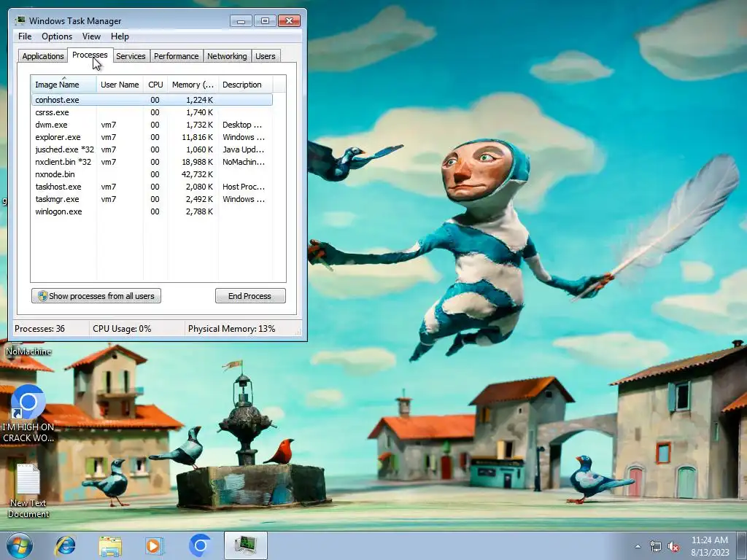Viewport: 747px width, 560px height.
Task: Sort by the User Name column
Action: click(x=120, y=85)
